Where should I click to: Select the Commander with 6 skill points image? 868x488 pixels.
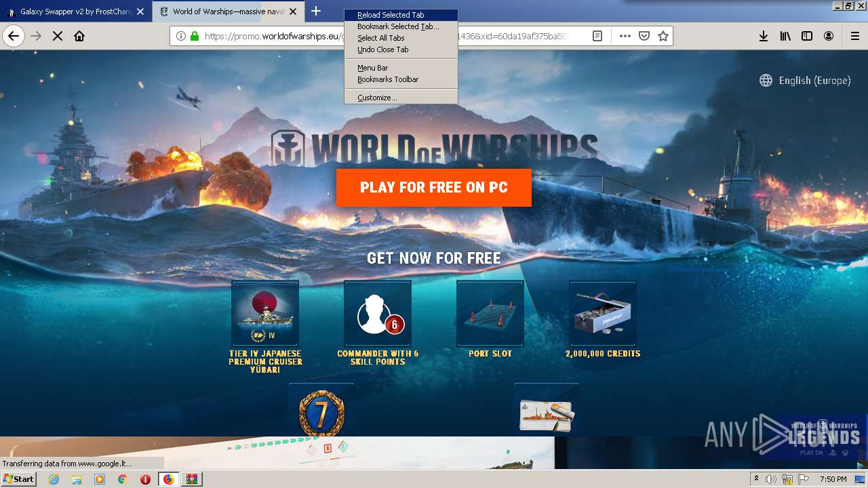[x=378, y=313]
